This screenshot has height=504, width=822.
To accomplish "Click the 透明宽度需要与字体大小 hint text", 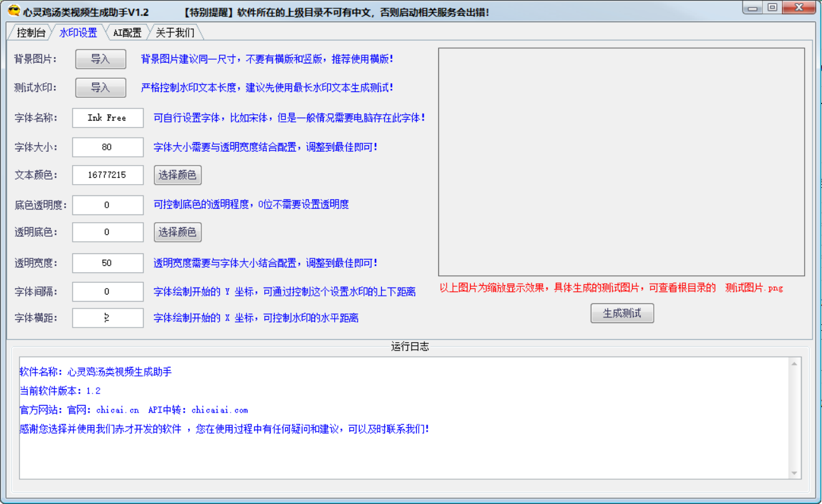I will point(266,263).
